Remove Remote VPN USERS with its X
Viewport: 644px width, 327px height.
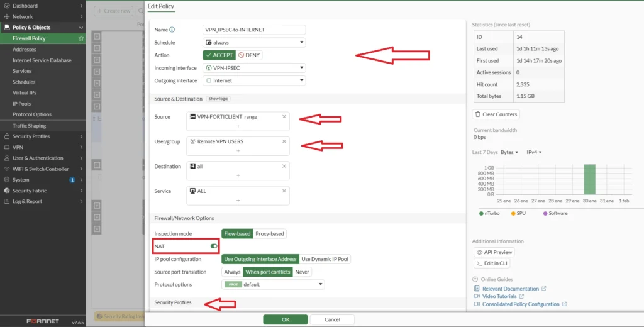[284, 141]
